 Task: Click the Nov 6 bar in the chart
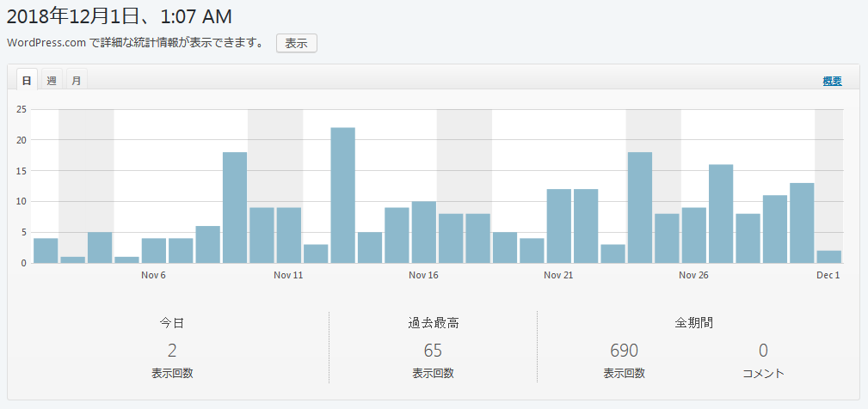click(153, 250)
